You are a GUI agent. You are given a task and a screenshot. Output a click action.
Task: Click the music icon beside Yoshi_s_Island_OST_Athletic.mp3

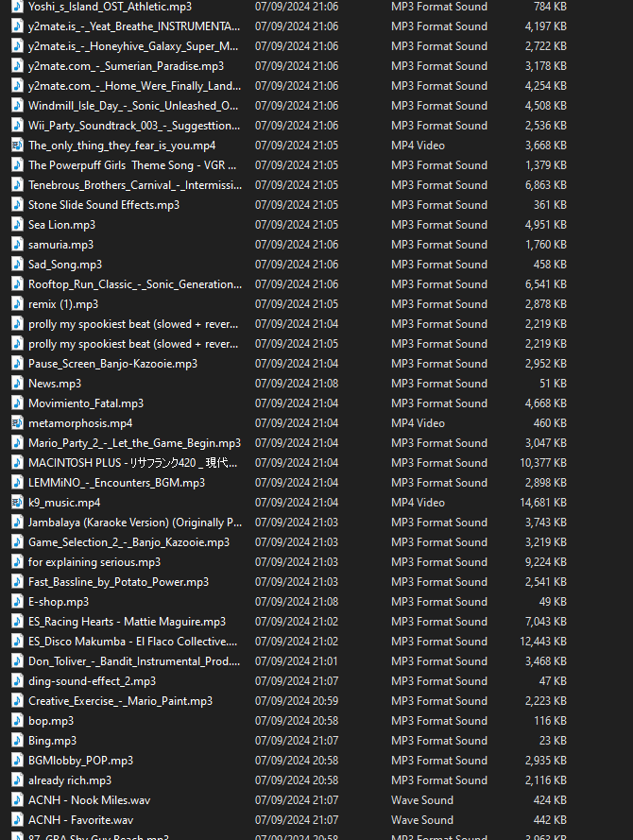tap(17, 7)
